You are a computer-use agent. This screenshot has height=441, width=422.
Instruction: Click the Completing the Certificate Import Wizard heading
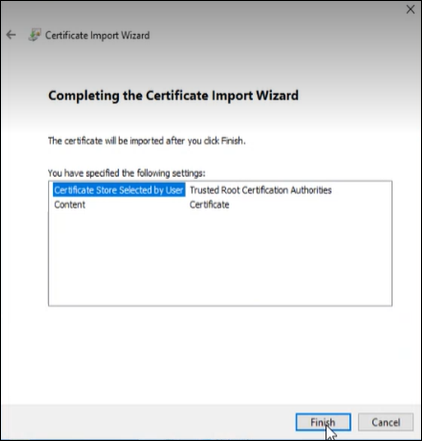173,96
